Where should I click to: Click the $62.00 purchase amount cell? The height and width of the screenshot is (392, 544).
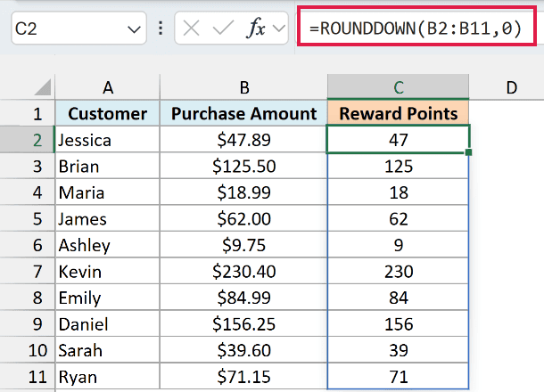pyautogui.click(x=243, y=219)
